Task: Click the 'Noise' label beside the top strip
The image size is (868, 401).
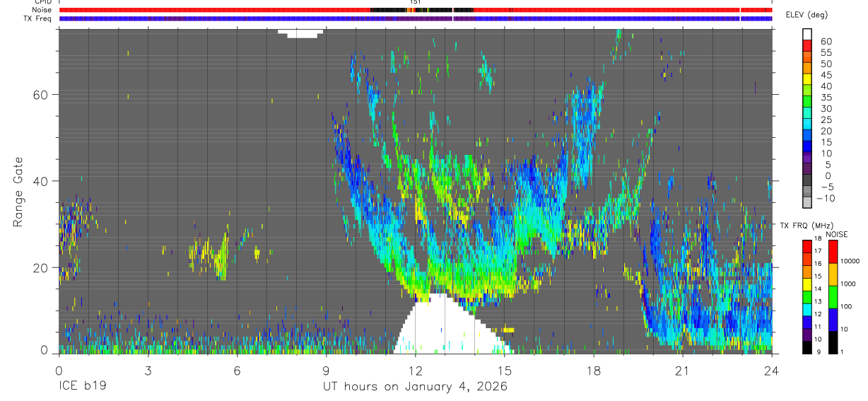Action: pos(43,10)
